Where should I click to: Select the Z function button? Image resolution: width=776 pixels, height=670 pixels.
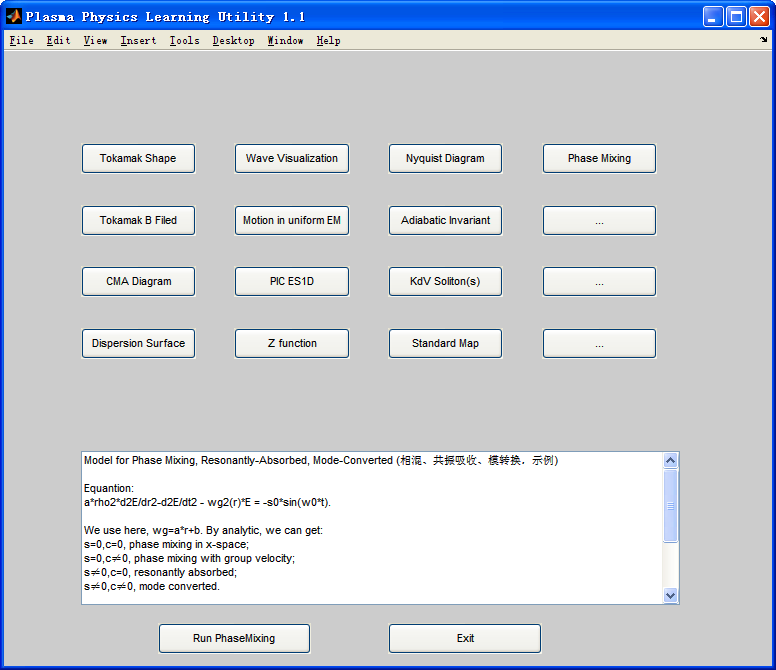tap(291, 343)
